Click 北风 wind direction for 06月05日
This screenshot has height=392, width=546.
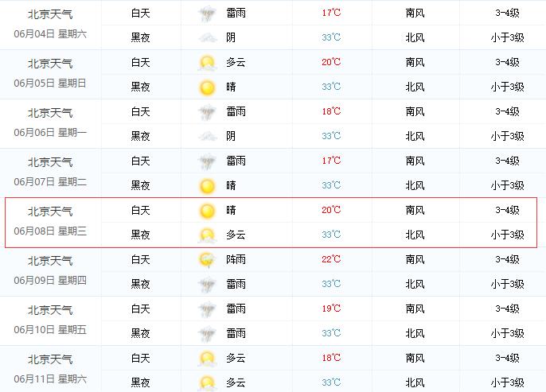pyautogui.click(x=415, y=87)
